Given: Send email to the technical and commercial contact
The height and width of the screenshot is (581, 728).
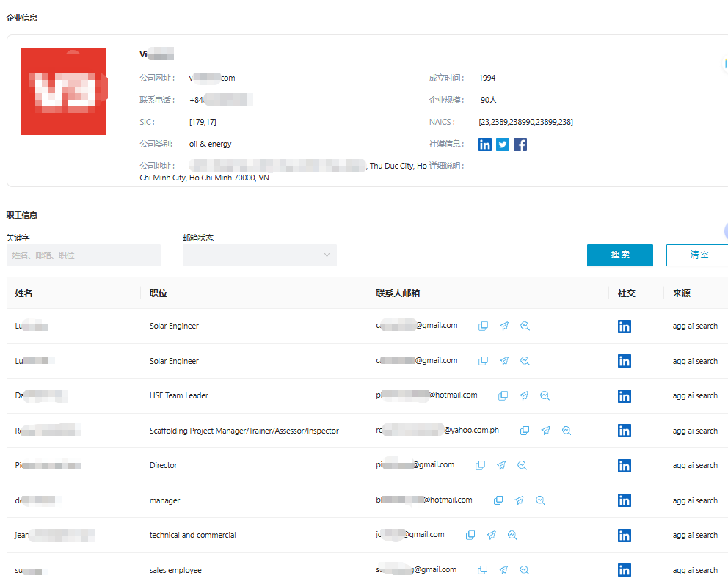Looking at the screenshot, I should (492, 535).
